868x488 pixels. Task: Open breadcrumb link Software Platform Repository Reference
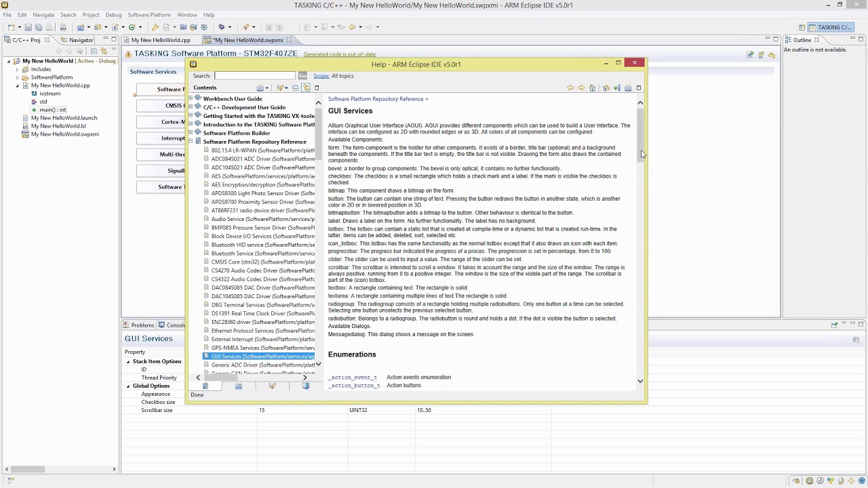(376, 99)
